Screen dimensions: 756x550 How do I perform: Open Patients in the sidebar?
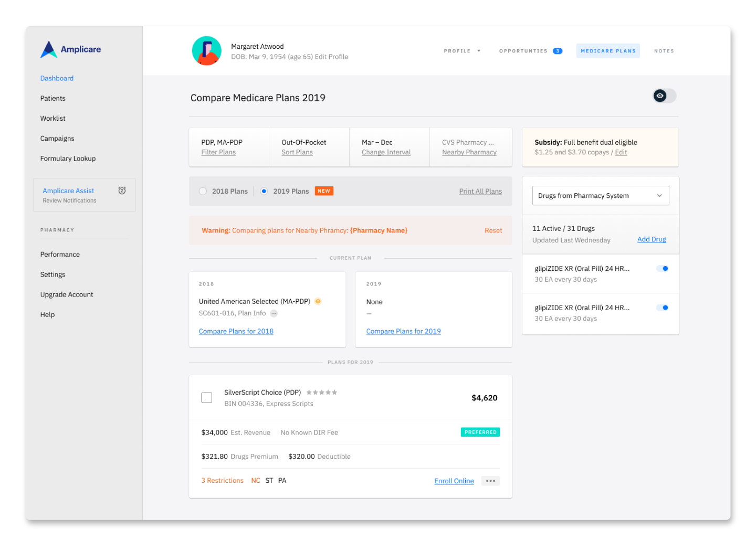coord(53,98)
